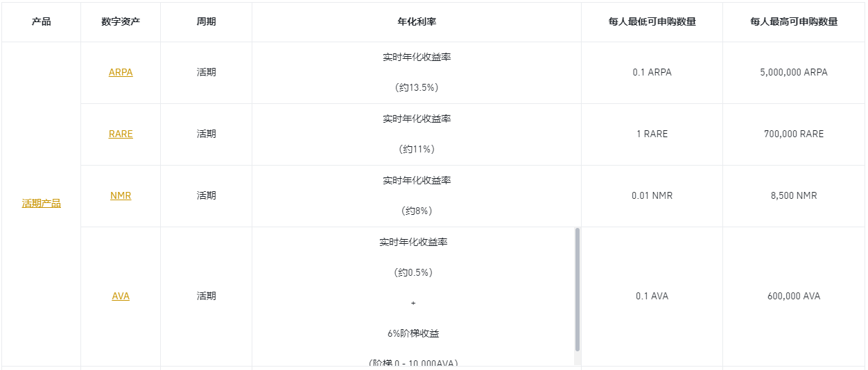Image resolution: width=868 pixels, height=370 pixels.
Task: Select the 5,000,000 ARPA maximum amount cell
Action: tap(794, 72)
